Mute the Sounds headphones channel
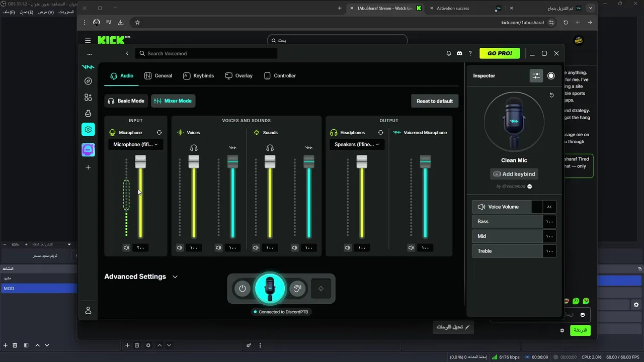The image size is (644, 362). 256,247
